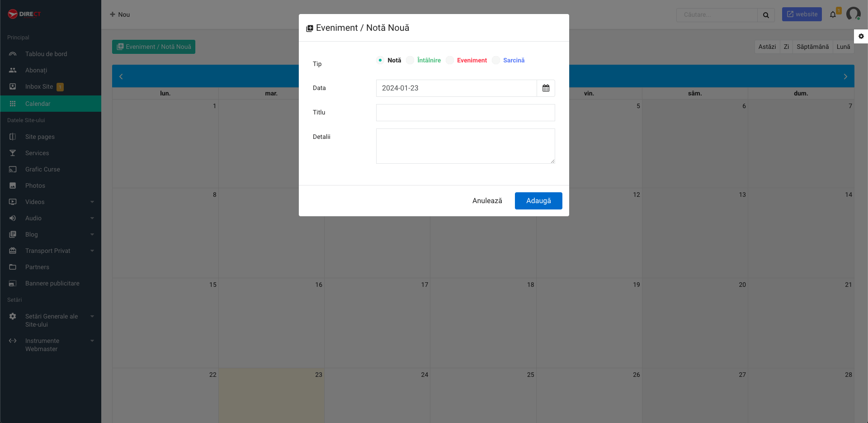Open the Nou menu in top bar
Image resolution: width=868 pixels, height=423 pixels.
coord(120,14)
